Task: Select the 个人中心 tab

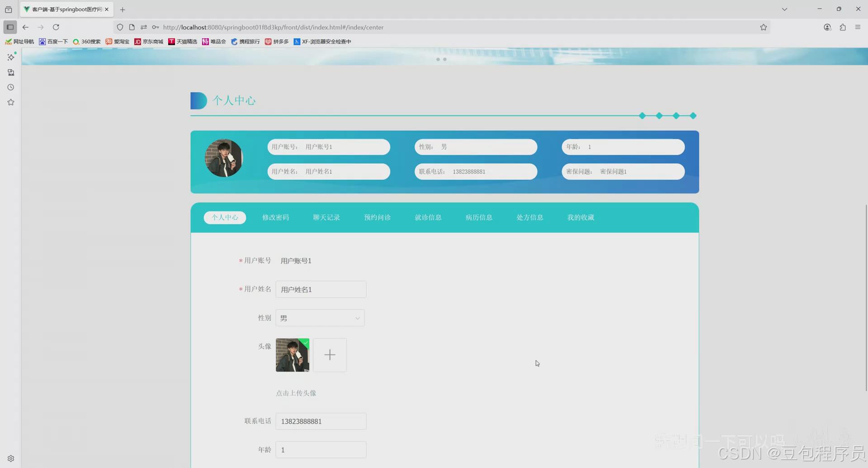Action: (225, 217)
